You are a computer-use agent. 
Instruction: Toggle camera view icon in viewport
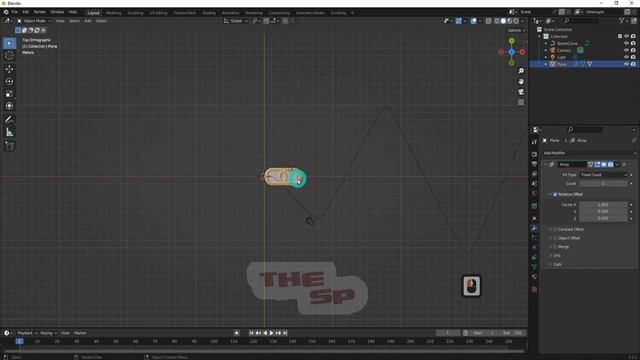point(521,92)
